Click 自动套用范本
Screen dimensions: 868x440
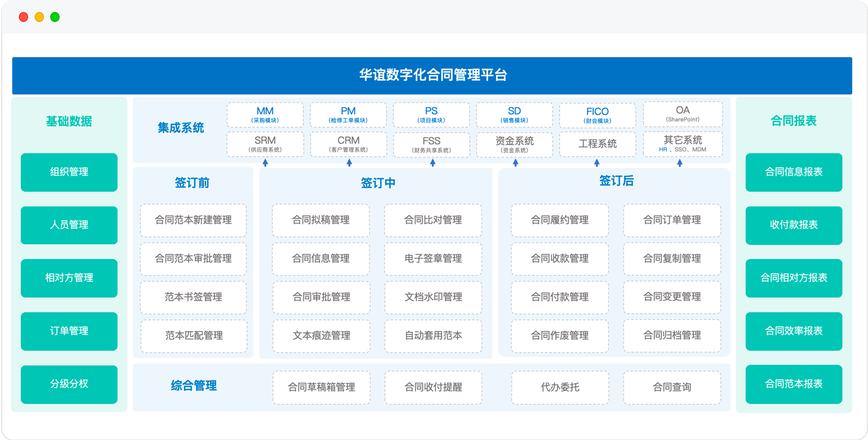pyautogui.click(x=433, y=336)
